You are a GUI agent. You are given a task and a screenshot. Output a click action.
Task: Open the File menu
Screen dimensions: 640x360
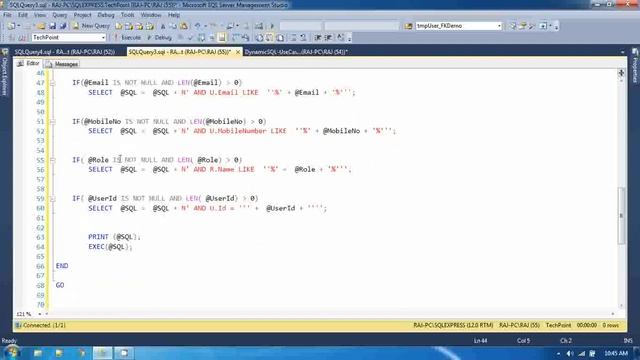(x=7, y=15)
